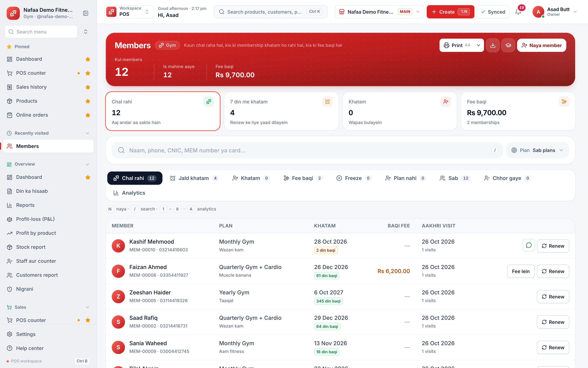Open Asad Butt user menu
588x368 pixels.
tap(555, 12)
